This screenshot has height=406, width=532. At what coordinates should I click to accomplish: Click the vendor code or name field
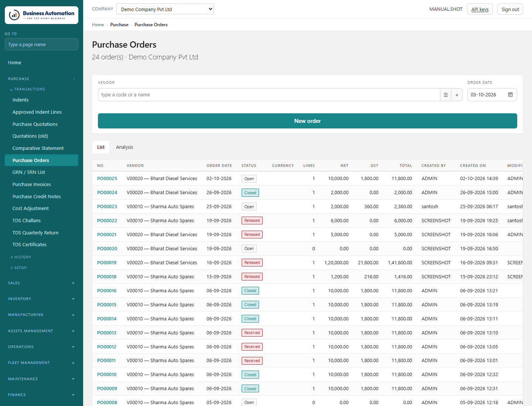tap(269, 95)
